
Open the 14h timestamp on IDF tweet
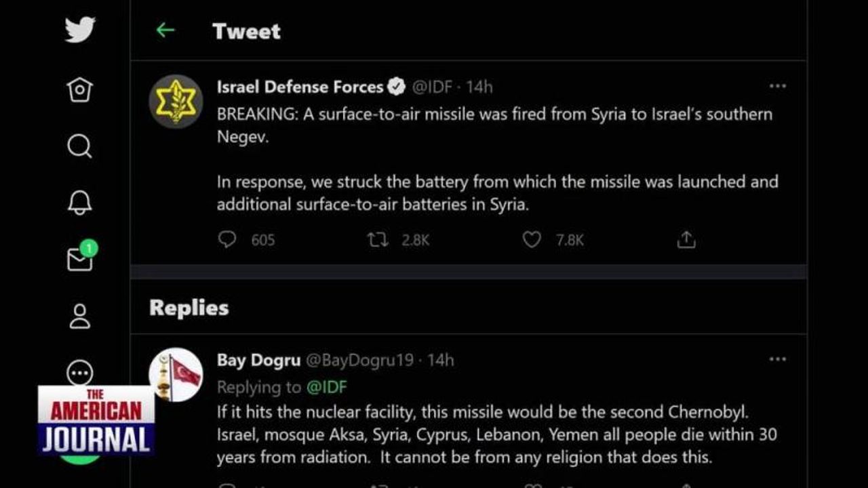click(x=479, y=87)
